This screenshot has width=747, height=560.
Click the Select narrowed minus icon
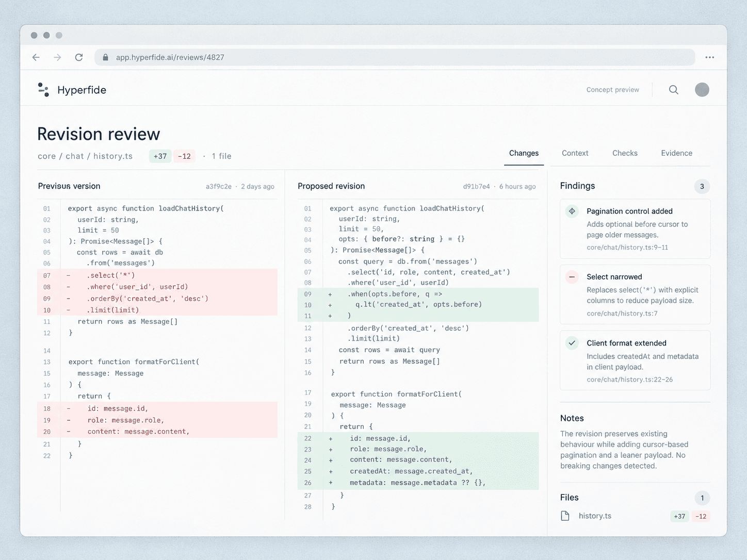coord(572,277)
